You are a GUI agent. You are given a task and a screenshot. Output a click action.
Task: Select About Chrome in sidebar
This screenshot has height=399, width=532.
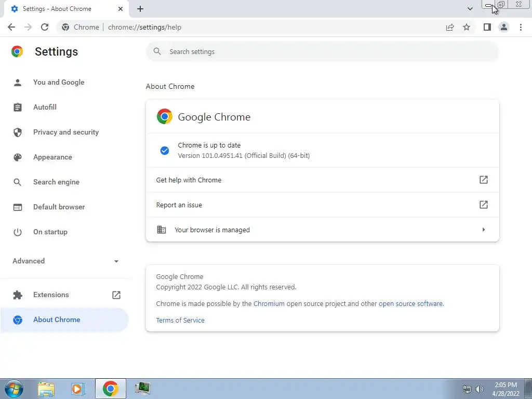pos(64,320)
